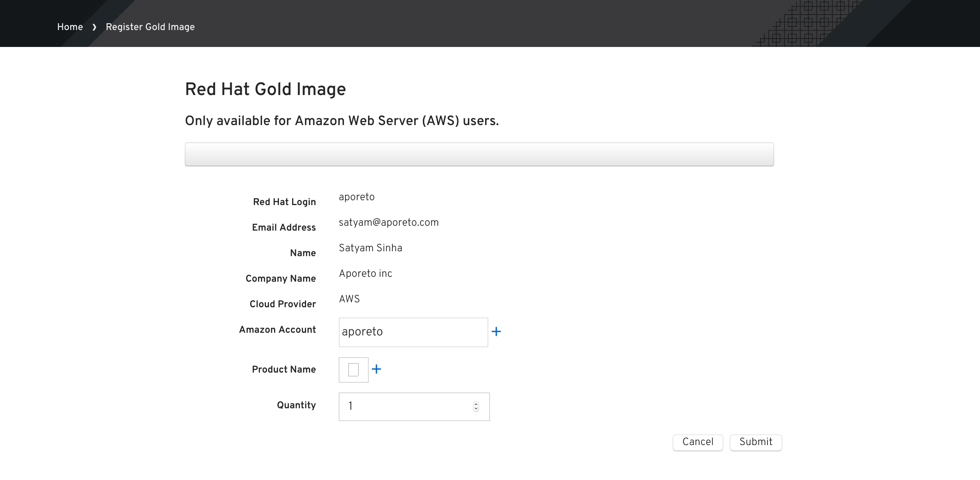Click the email satyam@aporeto.com text
This screenshot has width=980, height=480.
click(x=388, y=222)
